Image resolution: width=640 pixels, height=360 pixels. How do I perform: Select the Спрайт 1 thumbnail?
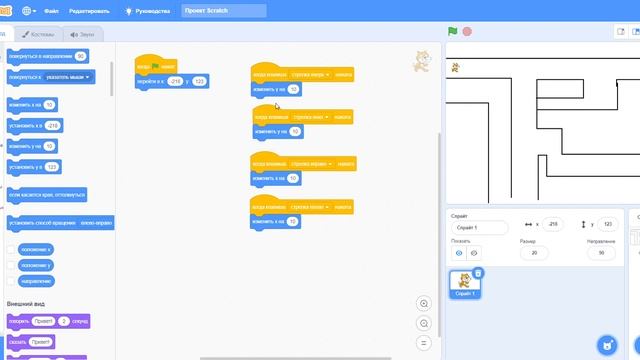coord(464,284)
